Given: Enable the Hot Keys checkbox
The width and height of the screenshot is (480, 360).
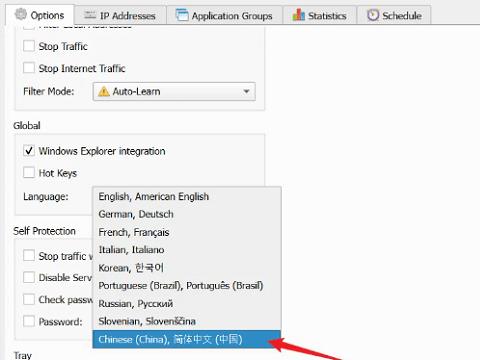Looking at the screenshot, I should 29,173.
